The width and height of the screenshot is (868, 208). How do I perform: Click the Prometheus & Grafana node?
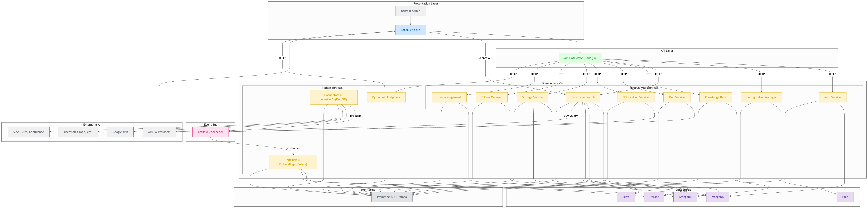(x=392, y=197)
